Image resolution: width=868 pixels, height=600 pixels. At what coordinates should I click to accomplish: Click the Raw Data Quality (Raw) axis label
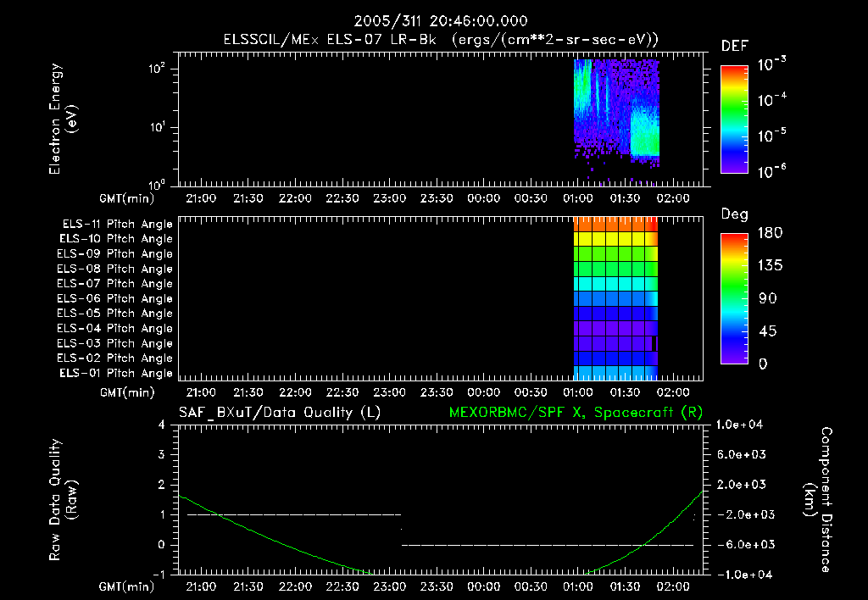[63, 500]
